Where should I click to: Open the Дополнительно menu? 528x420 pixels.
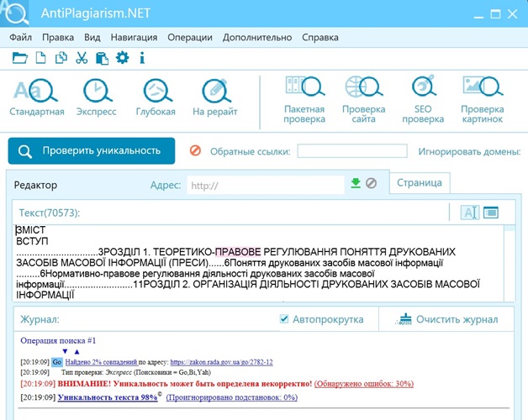point(257,37)
